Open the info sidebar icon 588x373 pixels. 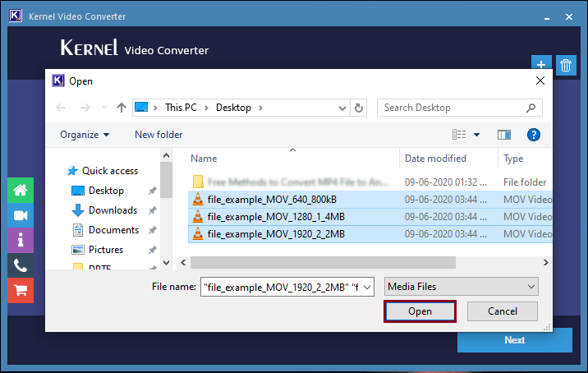pos(21,240)
